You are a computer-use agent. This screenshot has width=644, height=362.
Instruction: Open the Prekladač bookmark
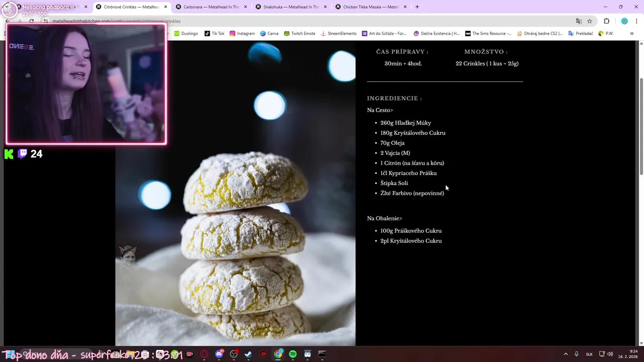tap(580, 33)
